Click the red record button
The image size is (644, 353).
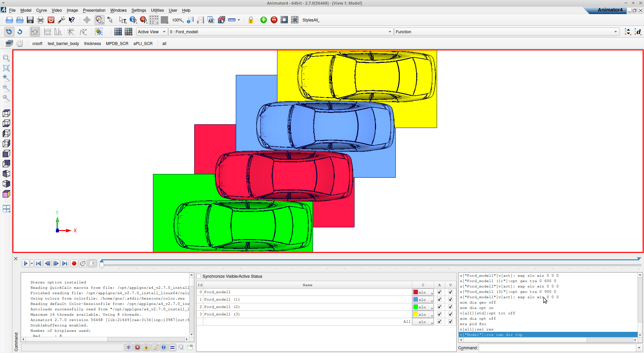point(74,263)
